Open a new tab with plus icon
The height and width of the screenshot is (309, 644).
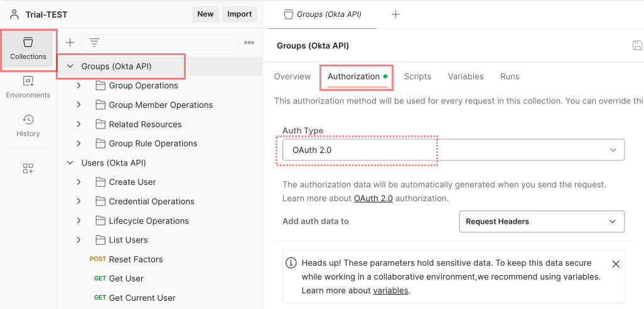click(395, 14)
